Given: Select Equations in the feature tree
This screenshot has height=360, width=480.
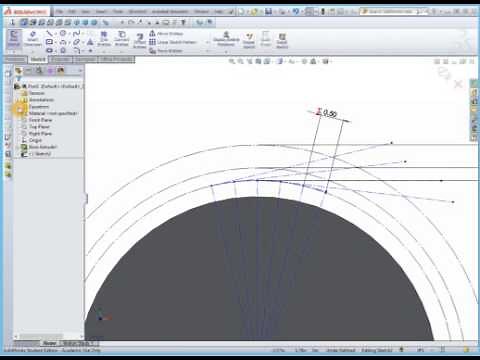Looking at the screenshot, I should (39, 107).
